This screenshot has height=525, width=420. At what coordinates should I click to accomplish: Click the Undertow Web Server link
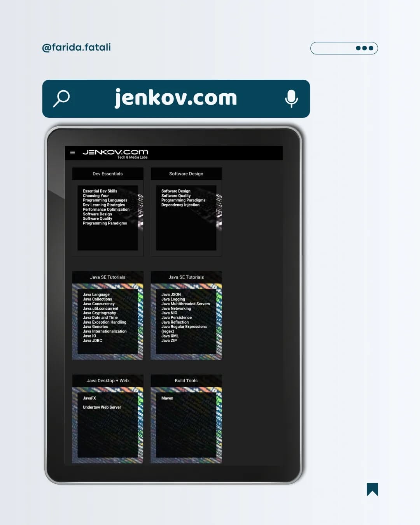pos(102,407)
